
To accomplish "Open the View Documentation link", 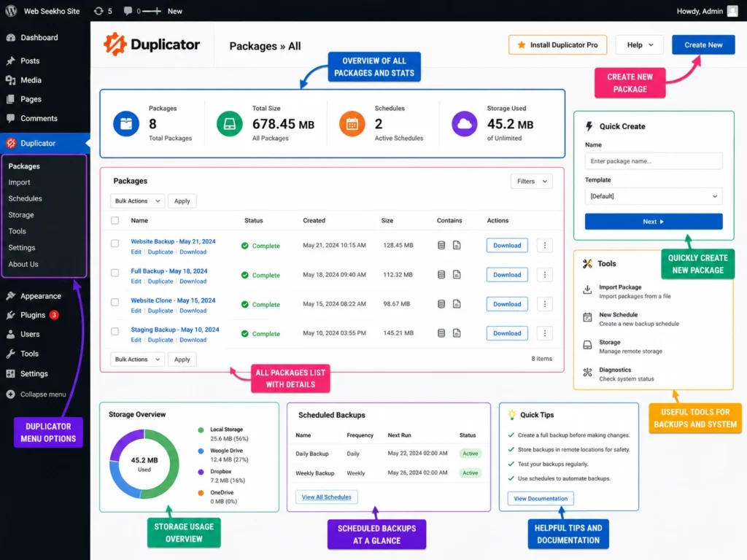I will pyautogui.click(x=541, y=499).
